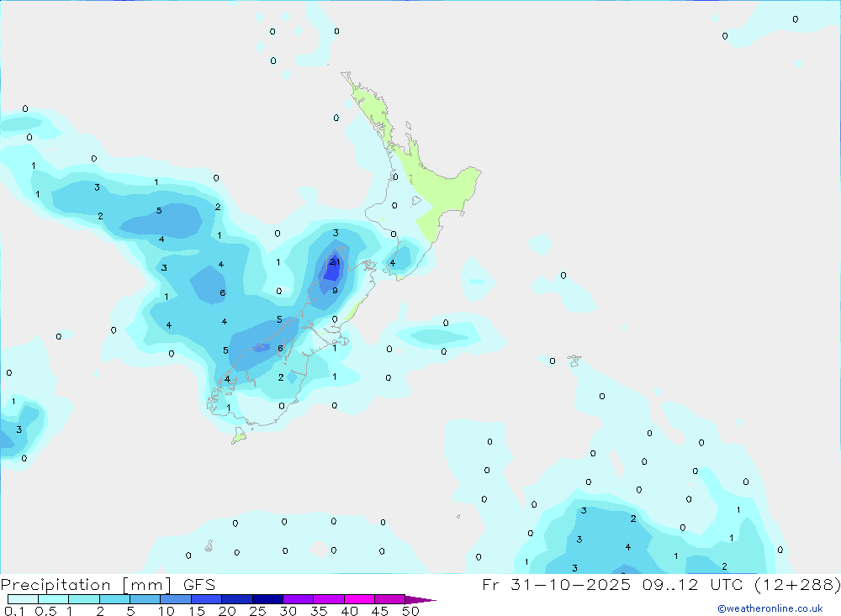Click the 'GFS' model label
841x616 pixels.
[x=199, y=584]
